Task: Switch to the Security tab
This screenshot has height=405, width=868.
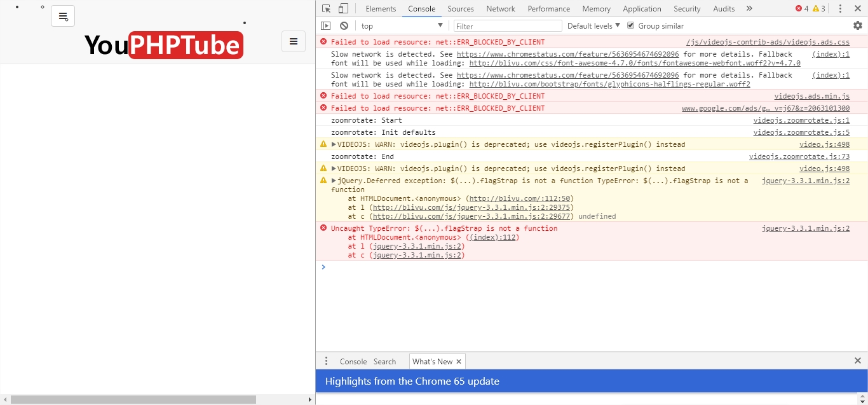Action: pos(687,9)
